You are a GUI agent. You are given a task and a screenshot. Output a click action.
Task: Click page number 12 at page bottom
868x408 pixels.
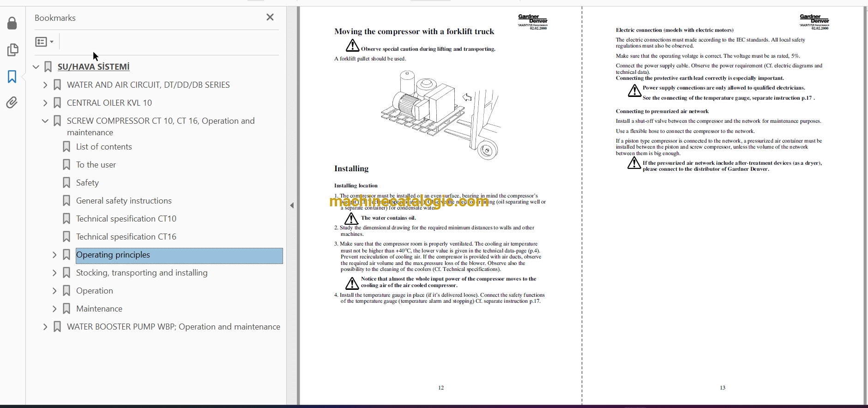[441, 388]
